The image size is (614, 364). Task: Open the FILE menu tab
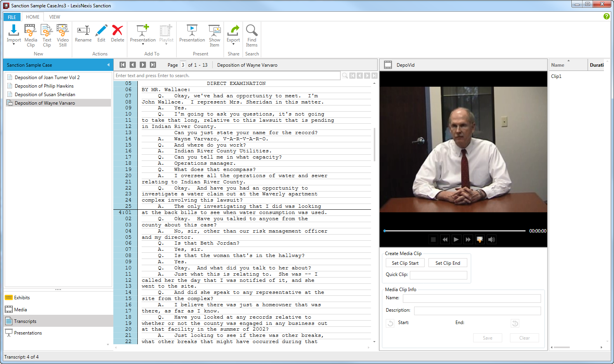[x=12, y=17]
